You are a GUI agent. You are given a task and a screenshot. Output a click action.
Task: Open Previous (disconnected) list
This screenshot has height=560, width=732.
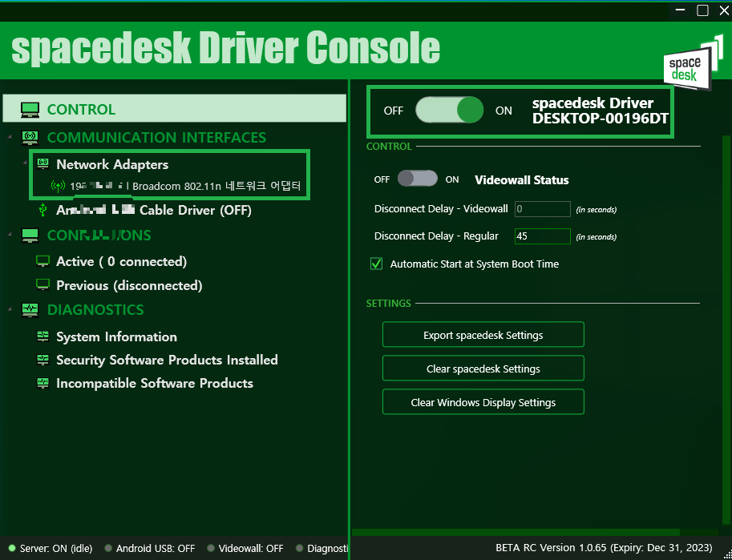point(129,285)
